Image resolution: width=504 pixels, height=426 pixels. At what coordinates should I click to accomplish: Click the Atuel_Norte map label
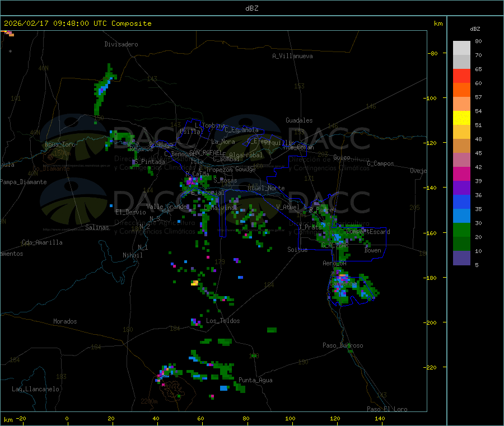[x=266, y=188]
